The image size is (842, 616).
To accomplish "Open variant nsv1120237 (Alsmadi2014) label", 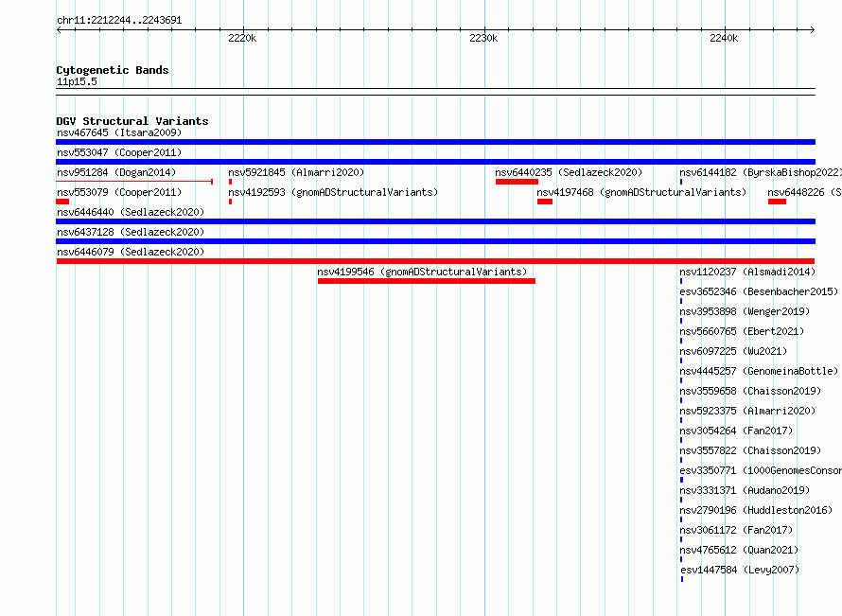I will tap(747, 272).
